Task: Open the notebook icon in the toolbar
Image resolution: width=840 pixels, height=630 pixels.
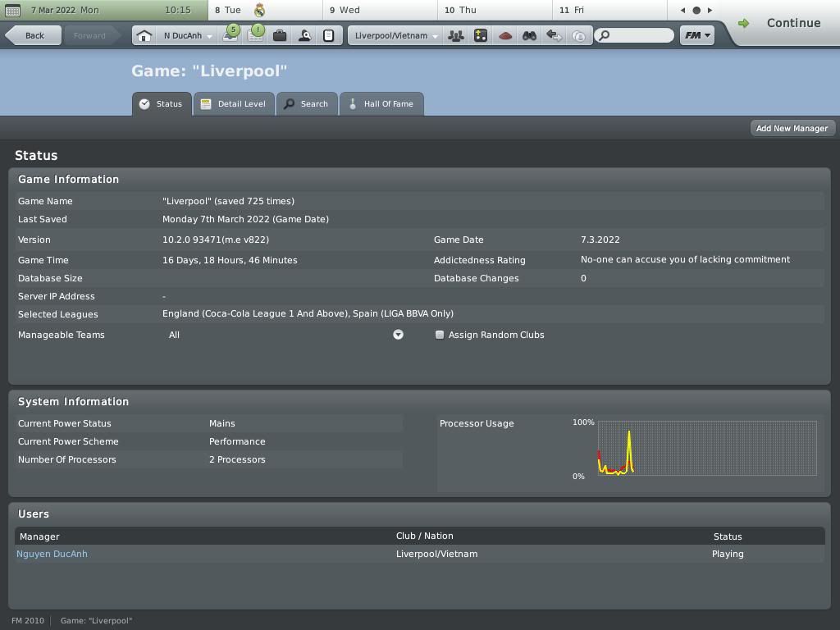Action: [x=328, y=36]
